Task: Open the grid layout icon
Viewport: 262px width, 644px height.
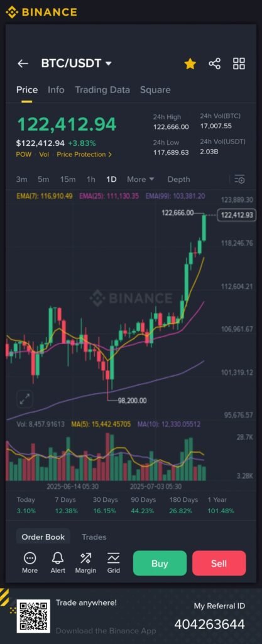Action: (x=239, y=64)
